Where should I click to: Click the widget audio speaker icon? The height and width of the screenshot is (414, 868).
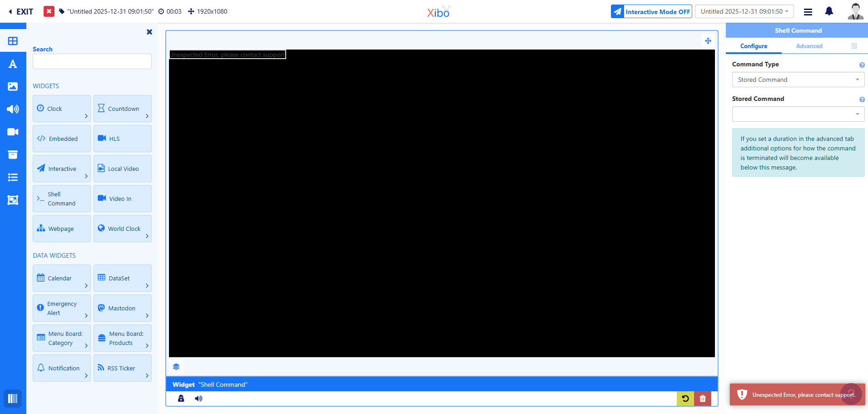(198, 399)
